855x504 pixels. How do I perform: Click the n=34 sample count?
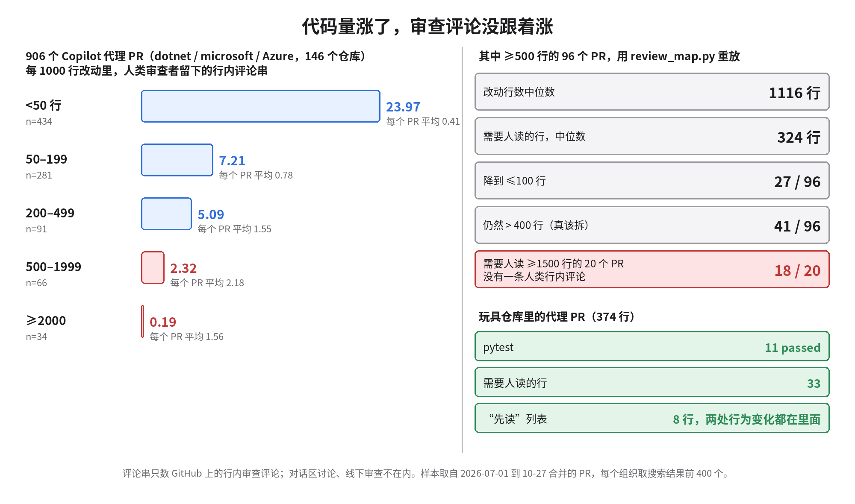pos(36,337)
